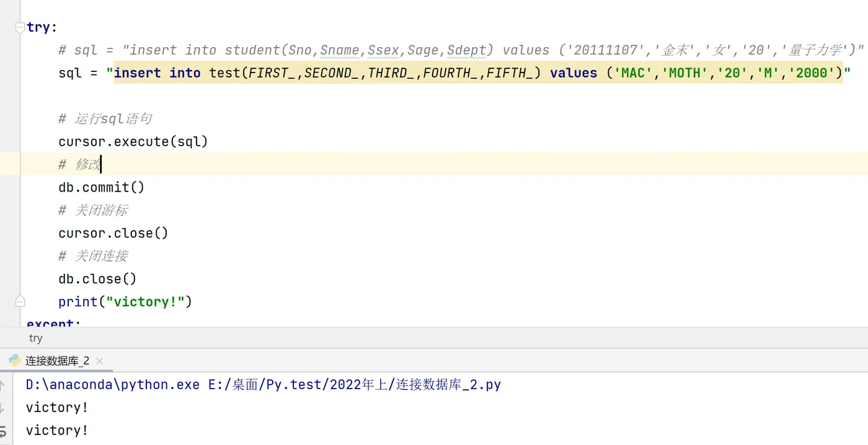This screenshot has height=445, width=868.
Task: Close the 连接数据库_2 run tab
Action: coord(99,361)
